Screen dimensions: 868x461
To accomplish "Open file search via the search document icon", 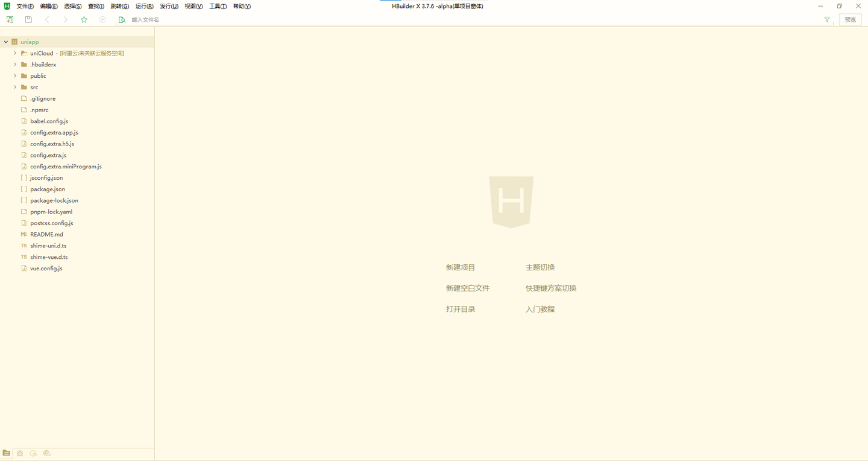I will 122,19.
